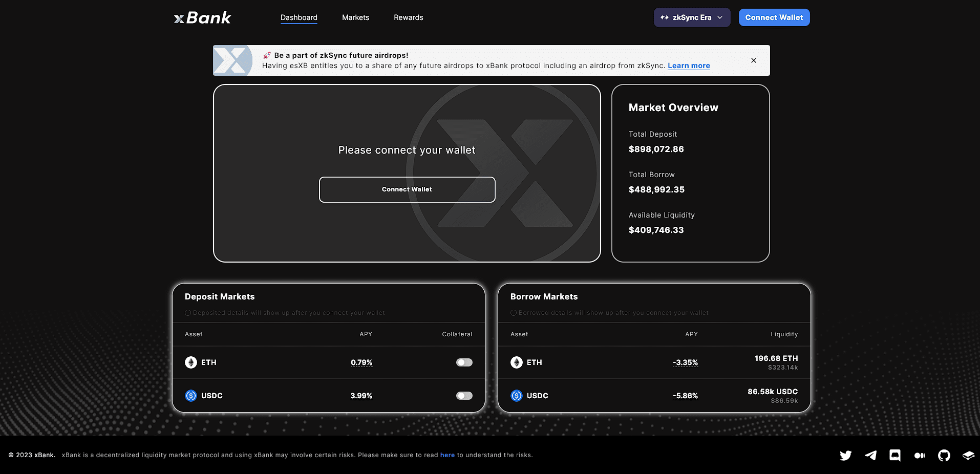Select the USDC label in Borrow Markets
The height and width of the screenshot is (474, 980).
click(x=538, y=396)
